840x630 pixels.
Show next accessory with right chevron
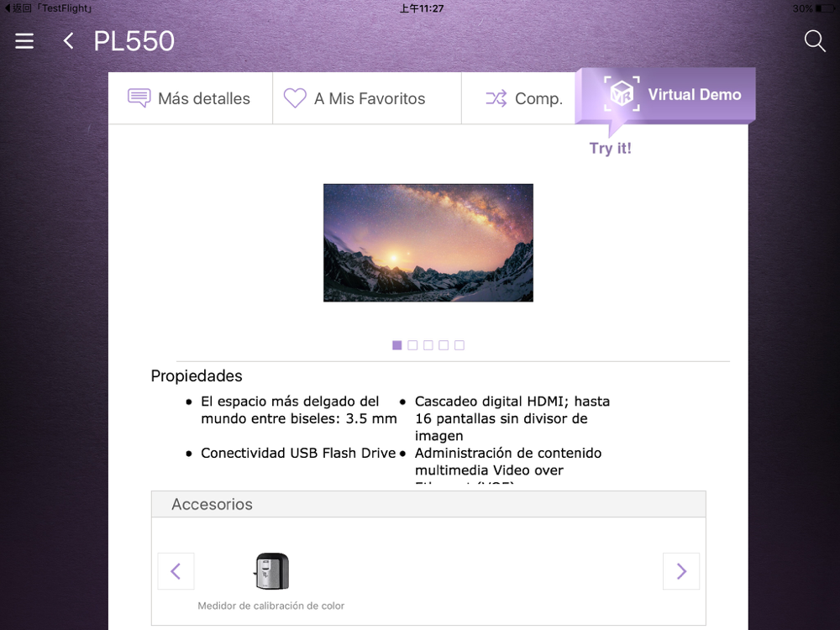[x=681, y=571]
